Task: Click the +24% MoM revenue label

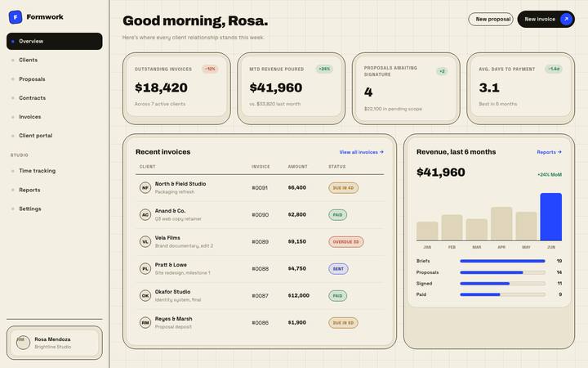Action: pyautogui.click(x=550, y=175)
